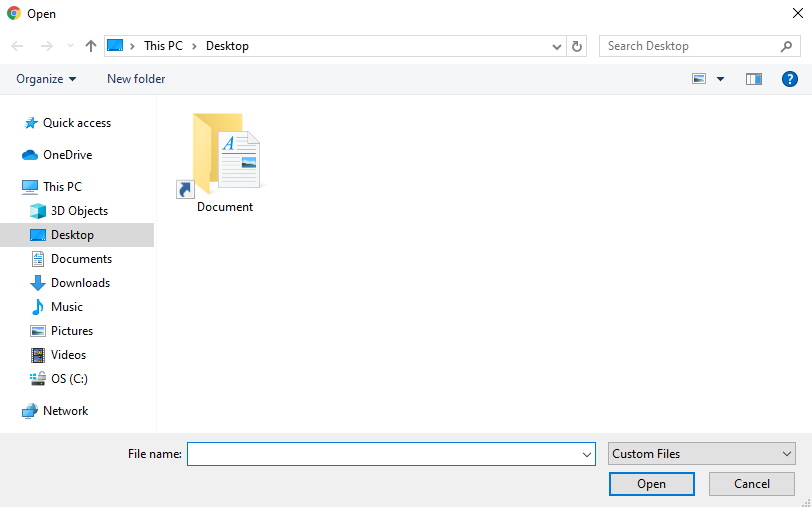Open the Organize menu

pyautogui.click(x=46, y=79)
